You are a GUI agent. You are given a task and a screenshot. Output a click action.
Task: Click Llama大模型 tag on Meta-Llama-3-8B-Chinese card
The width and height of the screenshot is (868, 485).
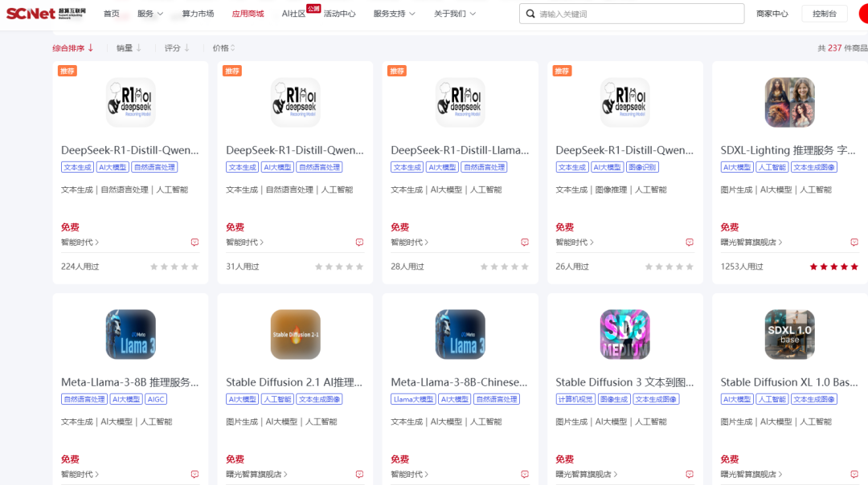click(x=414, y=399)
